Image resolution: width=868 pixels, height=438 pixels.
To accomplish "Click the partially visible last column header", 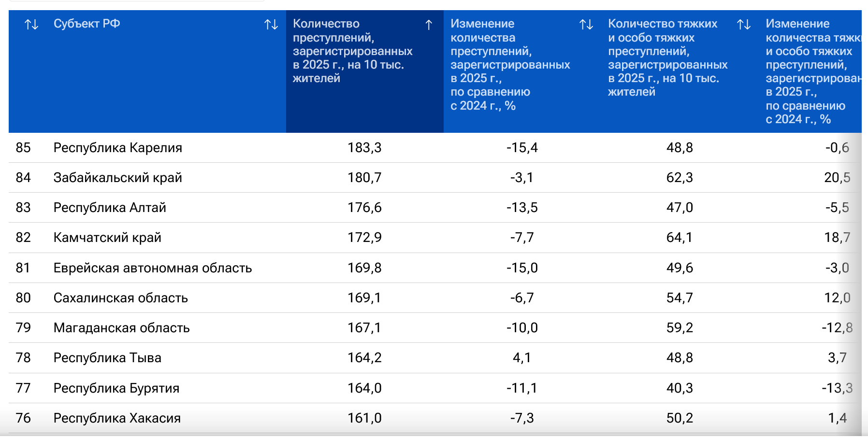I will click(813, 71).
